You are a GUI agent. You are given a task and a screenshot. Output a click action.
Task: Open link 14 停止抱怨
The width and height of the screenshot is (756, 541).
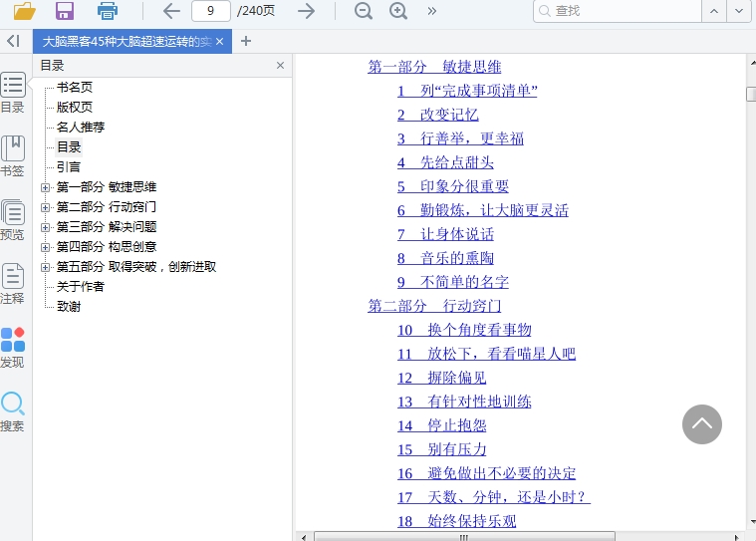click(x=441, y=425)
